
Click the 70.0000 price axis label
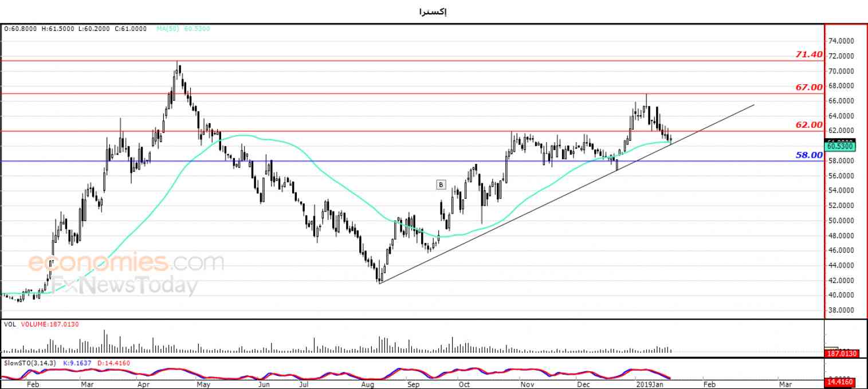point(842,71)
